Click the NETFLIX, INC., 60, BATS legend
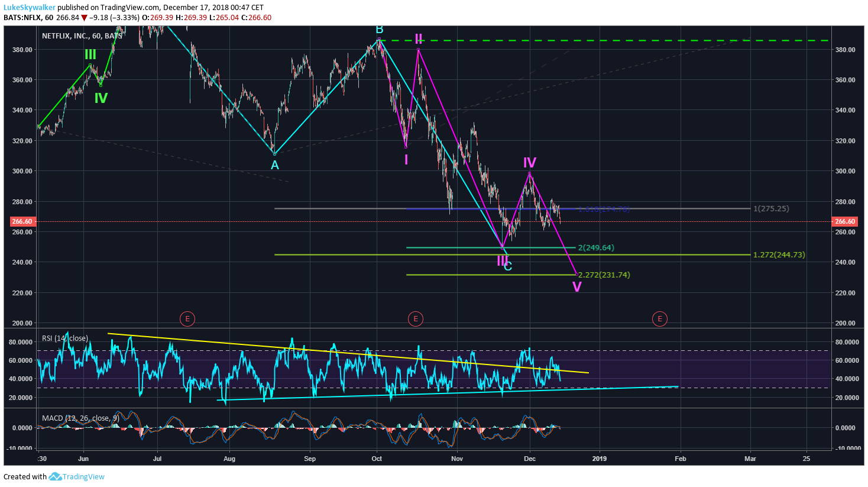This screenshot has width=868, height=487. [x=82, y=36]
